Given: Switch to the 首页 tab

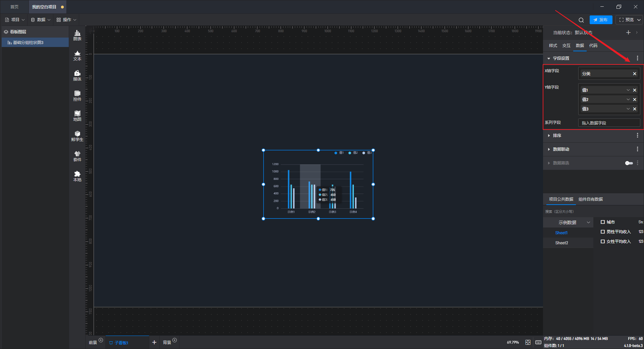Looking at the screenshot, I should [14, 7].
